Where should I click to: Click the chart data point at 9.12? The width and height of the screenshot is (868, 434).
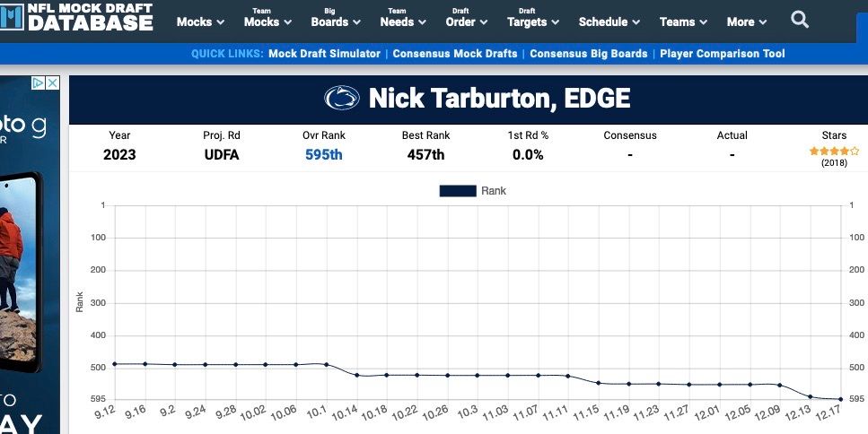point(115,364)
